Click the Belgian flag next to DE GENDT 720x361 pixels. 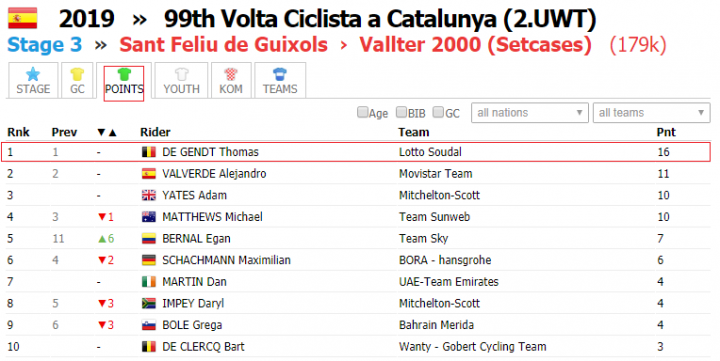click(x=149, y=152)
